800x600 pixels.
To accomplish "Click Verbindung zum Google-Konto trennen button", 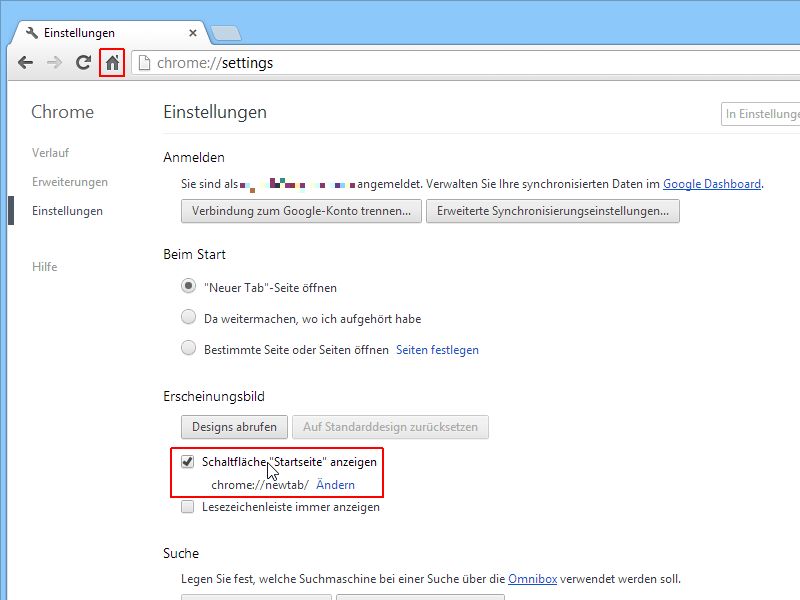I will point(301,211).
